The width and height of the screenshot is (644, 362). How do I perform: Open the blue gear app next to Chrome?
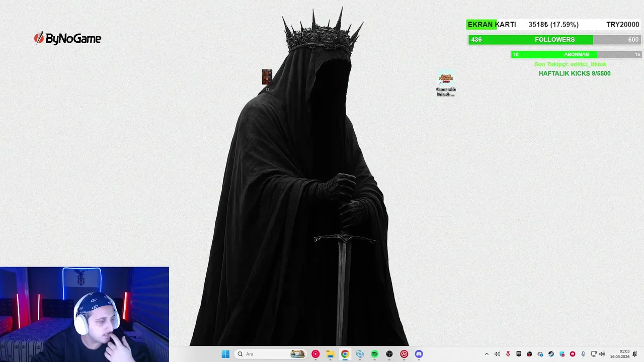360,354
